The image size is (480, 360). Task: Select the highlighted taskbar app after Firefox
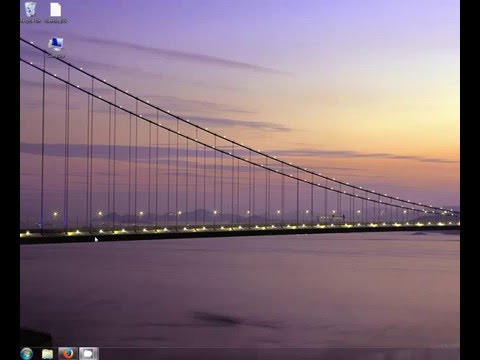[89, 353]
